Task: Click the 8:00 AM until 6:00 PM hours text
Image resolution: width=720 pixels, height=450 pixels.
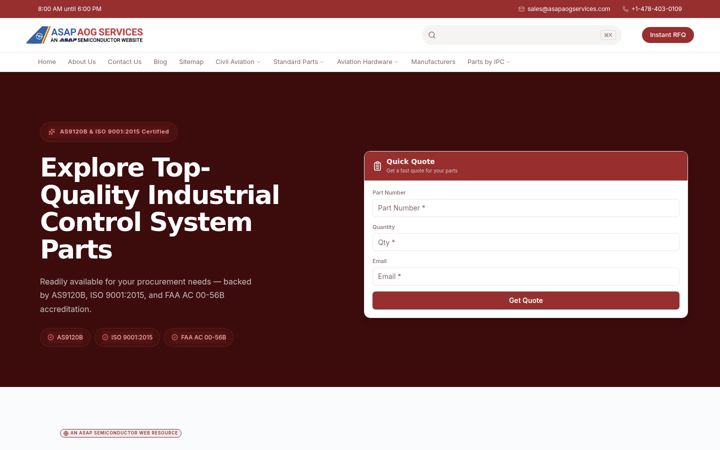Action: 70,9
